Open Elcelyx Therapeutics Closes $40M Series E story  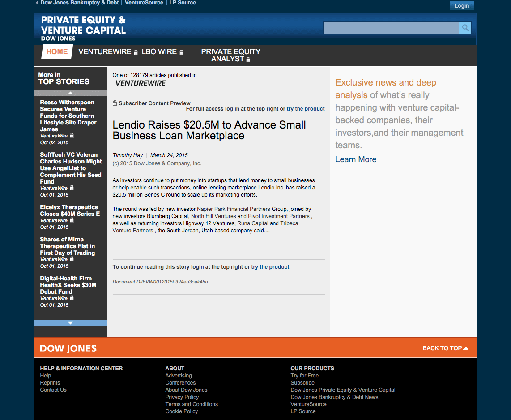pos(70,210)
